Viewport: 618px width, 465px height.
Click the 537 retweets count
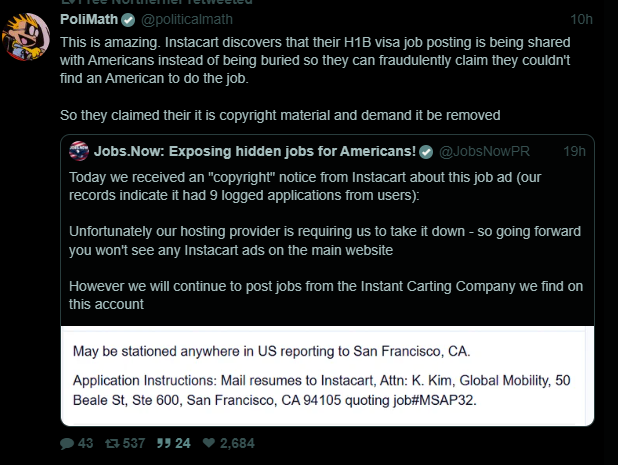pyautogui.click(x=132, y=442)
